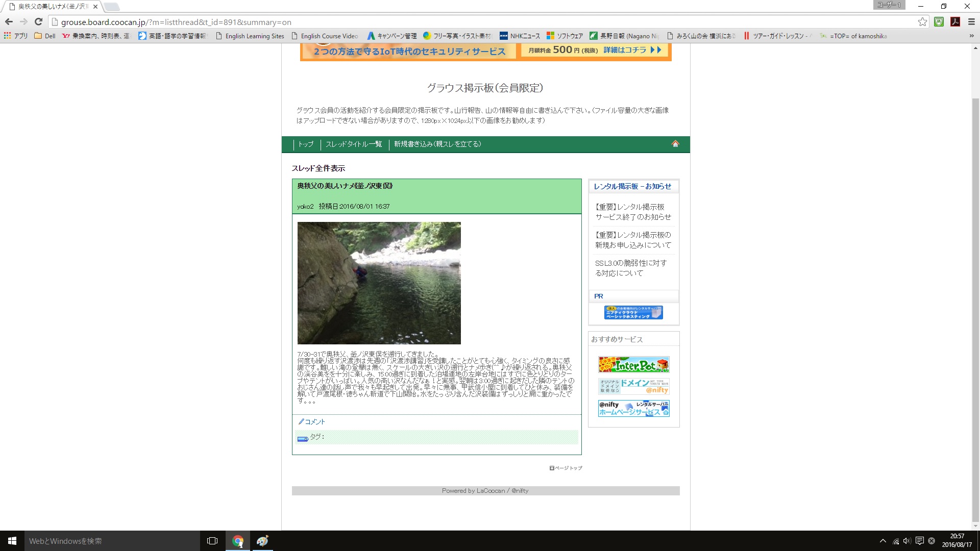
Task: Click the top IoT security ad banner
Action: pos(486,52)
